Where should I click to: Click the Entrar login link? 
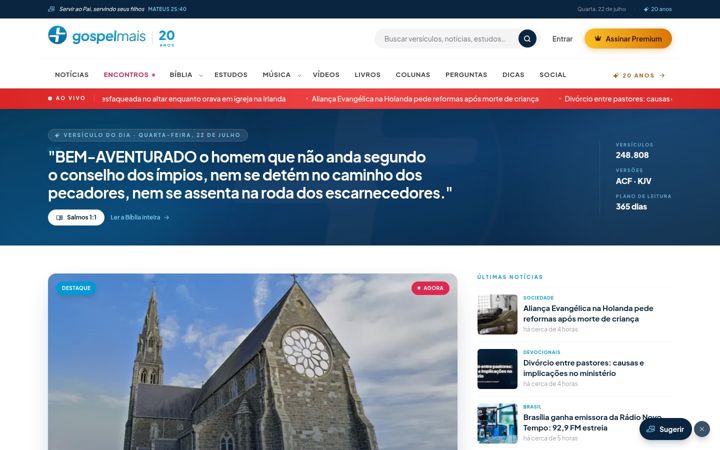tap(562, 39)
